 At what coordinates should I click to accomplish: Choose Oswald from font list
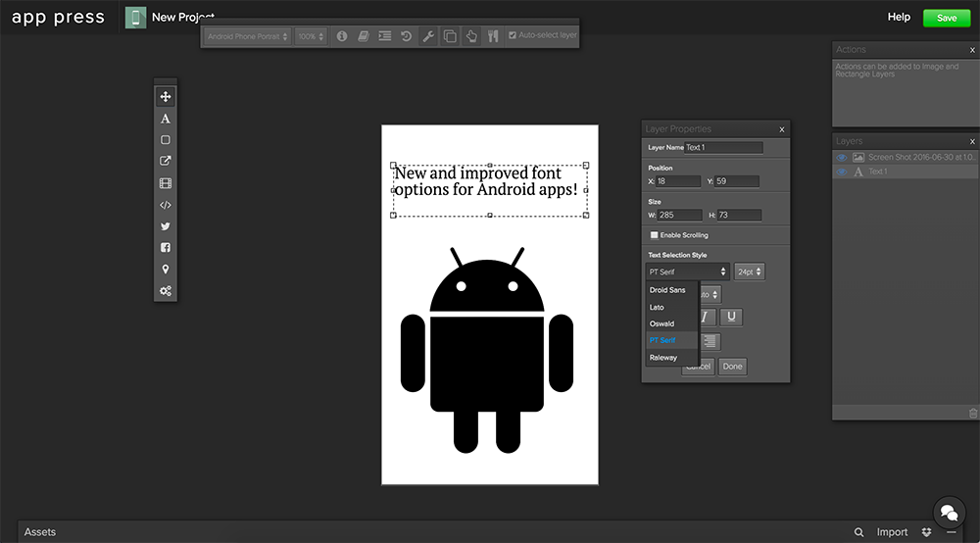click(672, 323)
